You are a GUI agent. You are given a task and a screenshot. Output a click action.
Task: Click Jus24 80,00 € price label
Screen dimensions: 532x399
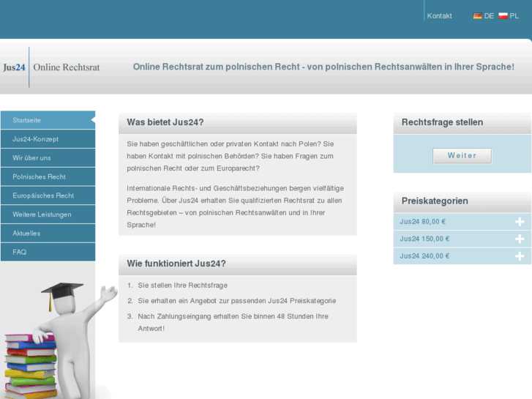[x=422, y=222]
